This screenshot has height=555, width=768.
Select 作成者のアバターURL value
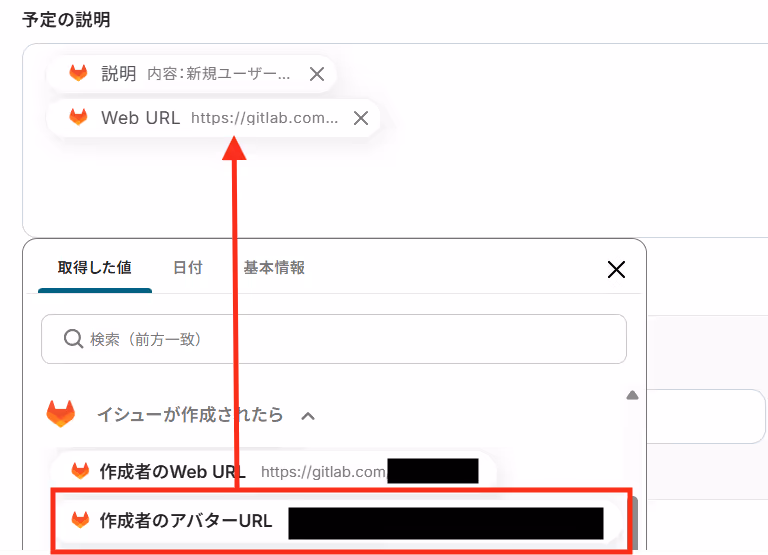339,521
